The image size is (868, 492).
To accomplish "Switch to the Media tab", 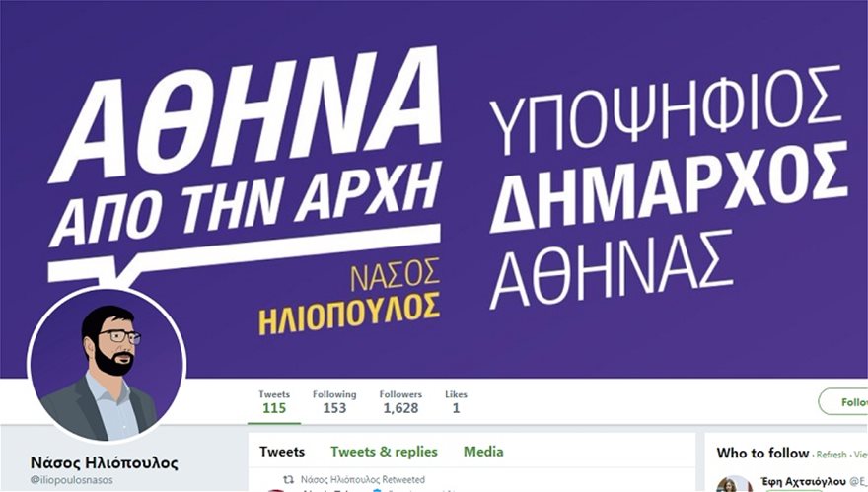I will click(x=483, y=452).
